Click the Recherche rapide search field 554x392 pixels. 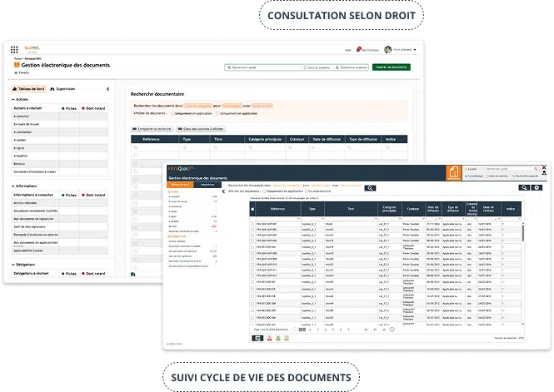click(263, 67)
